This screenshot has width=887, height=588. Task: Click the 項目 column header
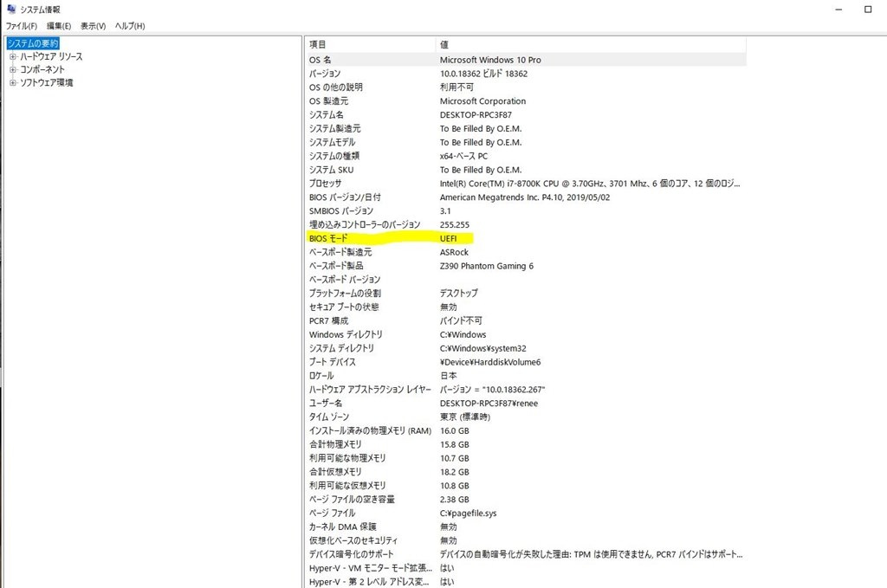coord(371,45)
